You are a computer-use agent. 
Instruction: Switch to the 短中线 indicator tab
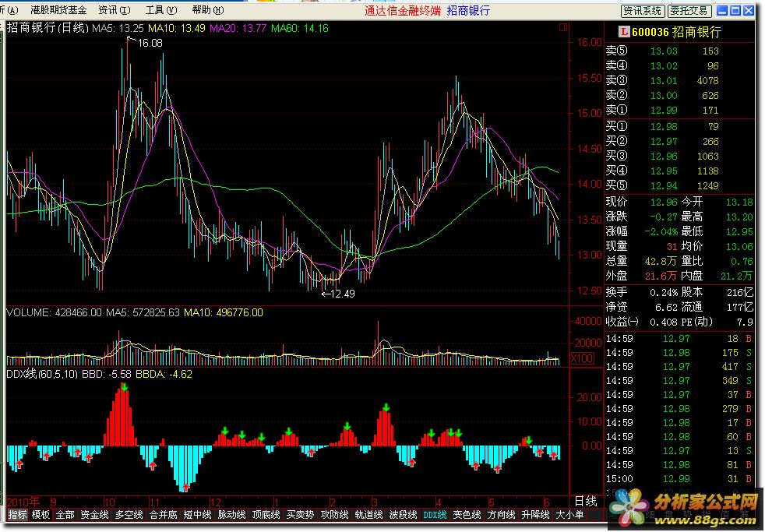(197, 514)
